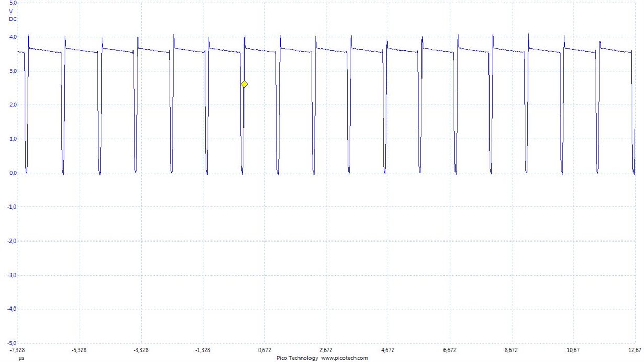Click the 3,0 voltage axis label
Image resolution: width=644 pixels, height=362 pixels.
[13, 71]
